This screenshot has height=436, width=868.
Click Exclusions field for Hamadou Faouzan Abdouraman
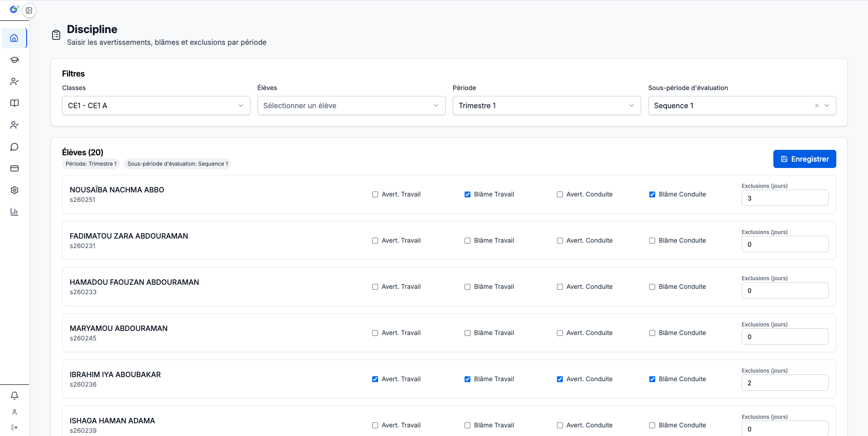784,291
